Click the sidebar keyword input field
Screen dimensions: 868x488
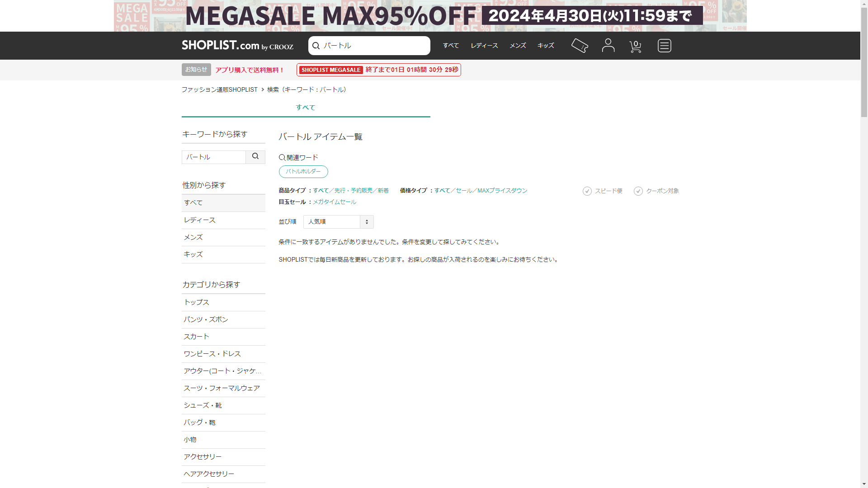click(214, 157)
